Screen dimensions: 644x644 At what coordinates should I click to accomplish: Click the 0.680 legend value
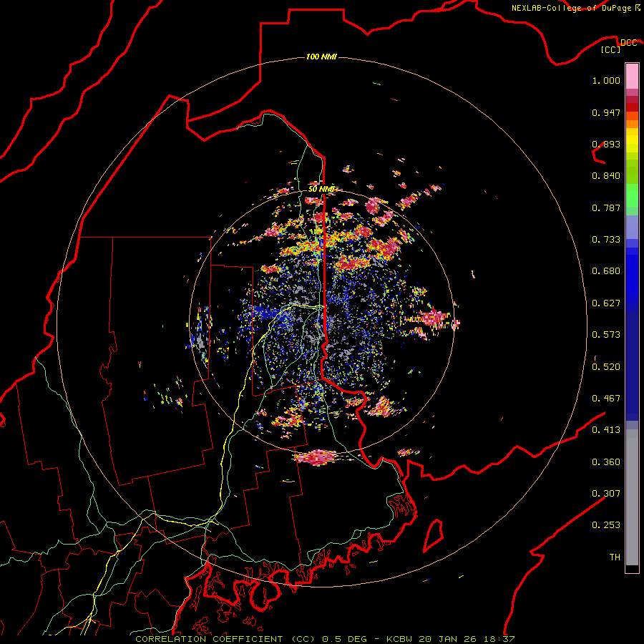click(x=606, y=271)
